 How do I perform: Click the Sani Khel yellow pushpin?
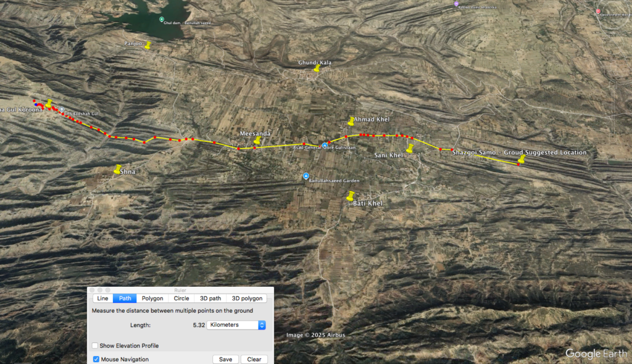click(410, 149)
